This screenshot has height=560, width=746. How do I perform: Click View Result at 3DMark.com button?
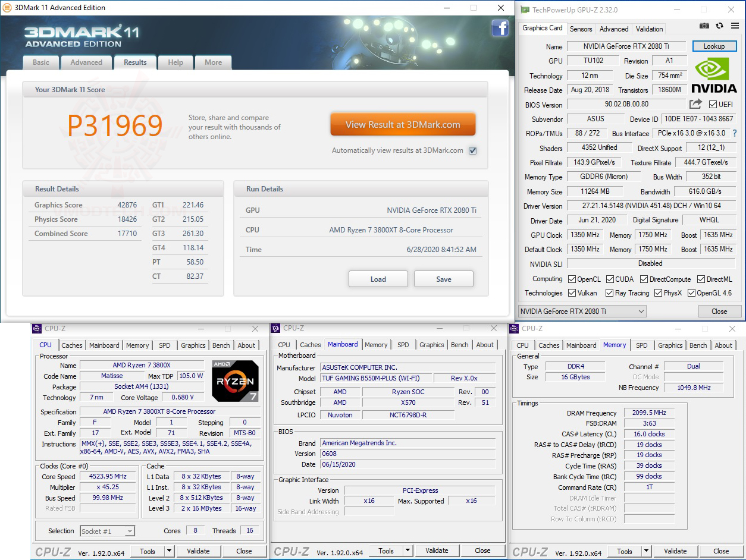pos(403,125)
